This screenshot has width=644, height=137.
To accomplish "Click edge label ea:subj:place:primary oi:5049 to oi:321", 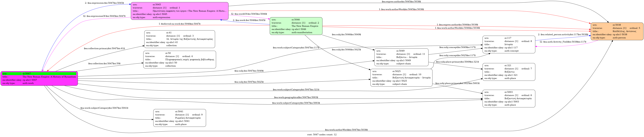I will (457, 62).
